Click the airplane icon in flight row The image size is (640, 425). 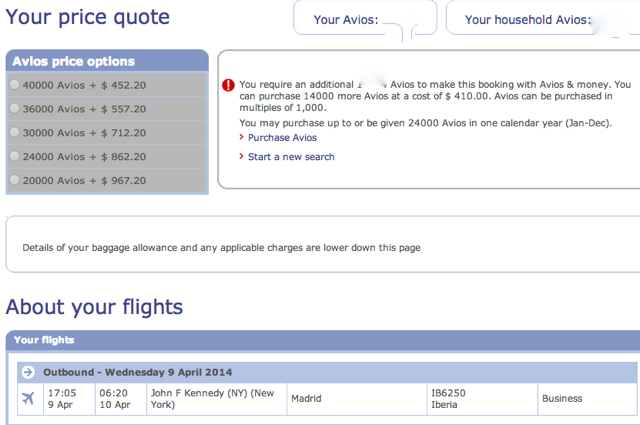coord(28,398)
